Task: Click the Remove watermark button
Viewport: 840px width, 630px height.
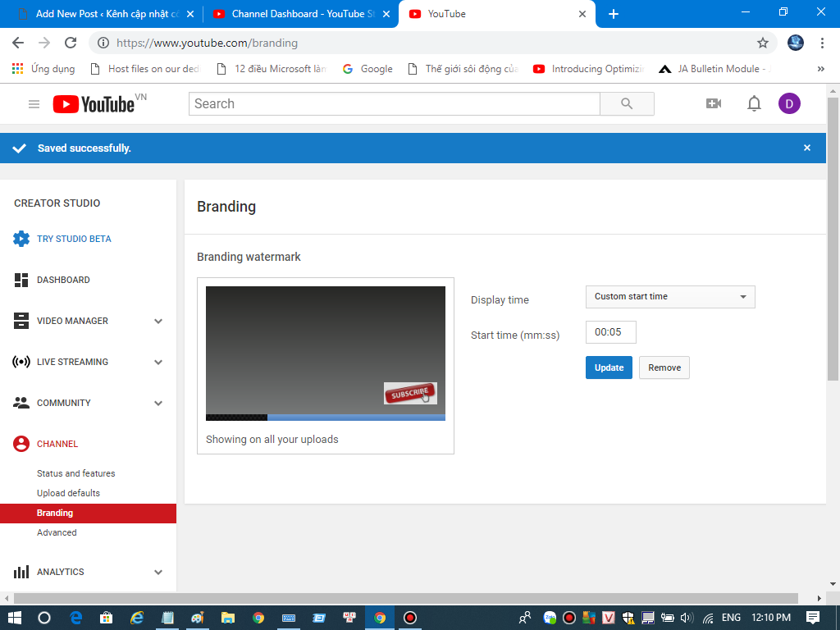Action: [x=664, y=367]
